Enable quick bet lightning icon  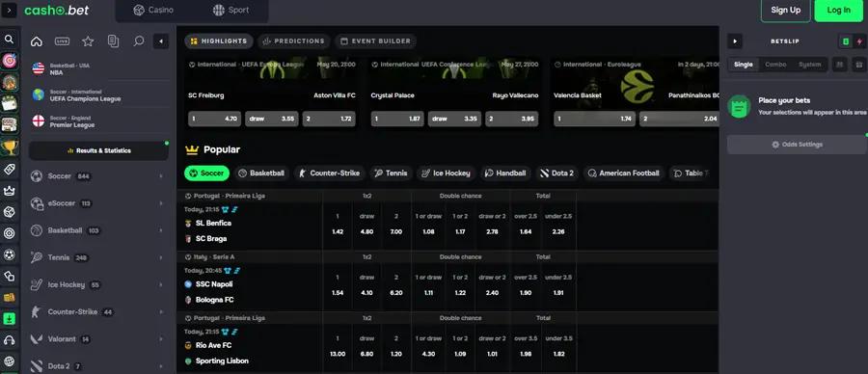click(x=859, y=41)
